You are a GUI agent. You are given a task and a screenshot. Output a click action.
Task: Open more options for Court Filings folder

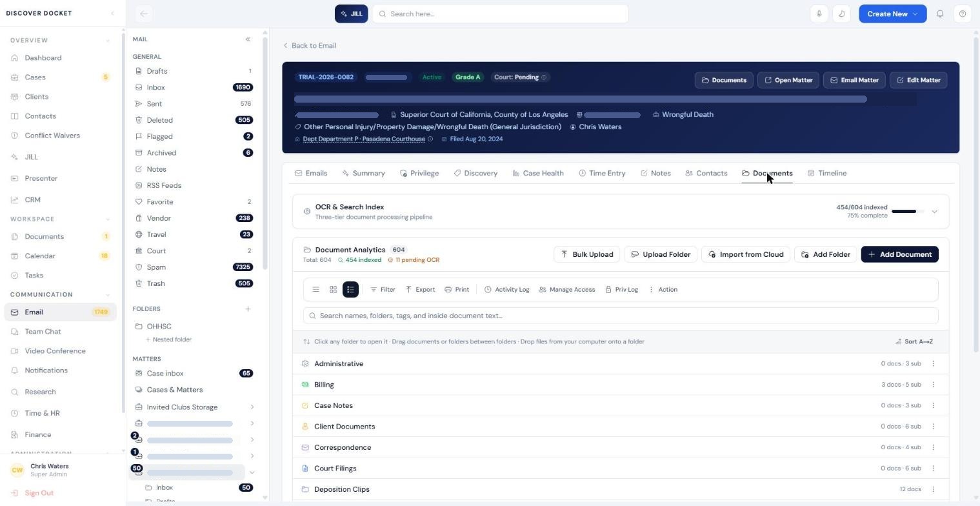tap(934, 469)
